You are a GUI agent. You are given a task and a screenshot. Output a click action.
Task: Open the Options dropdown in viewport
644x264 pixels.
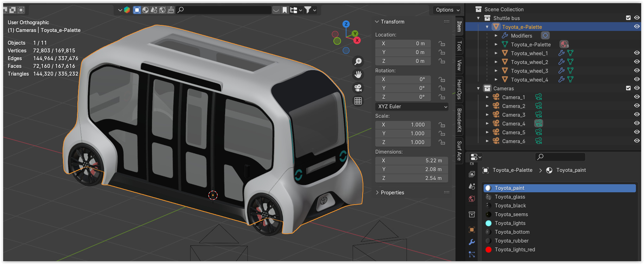[447, 10]
